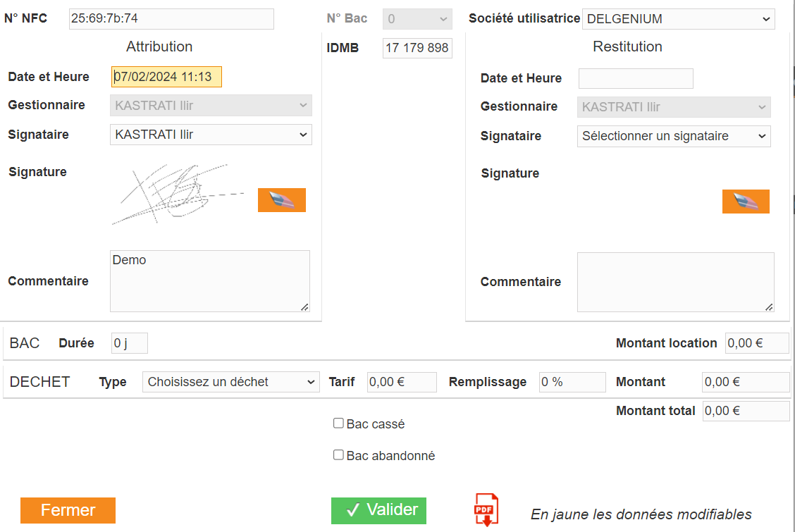Screen dimensions: 795x532
Task: Click the Restitution Date et Heure field
Action: pyautogui.click(x=636, y=78)
